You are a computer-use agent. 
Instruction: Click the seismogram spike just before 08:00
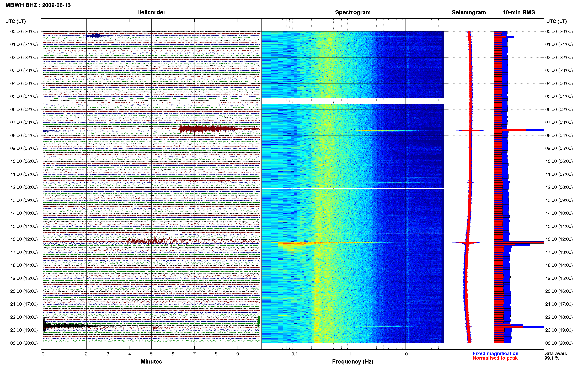click(470, 130)
